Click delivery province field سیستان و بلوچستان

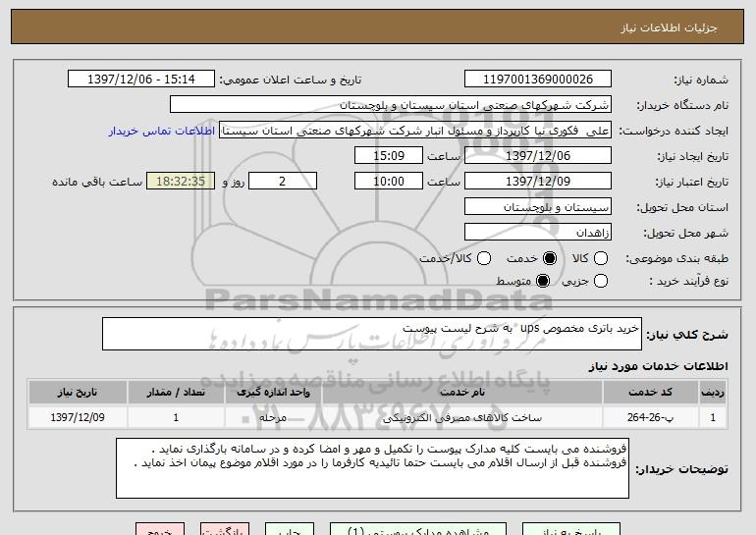click(538, 207)
